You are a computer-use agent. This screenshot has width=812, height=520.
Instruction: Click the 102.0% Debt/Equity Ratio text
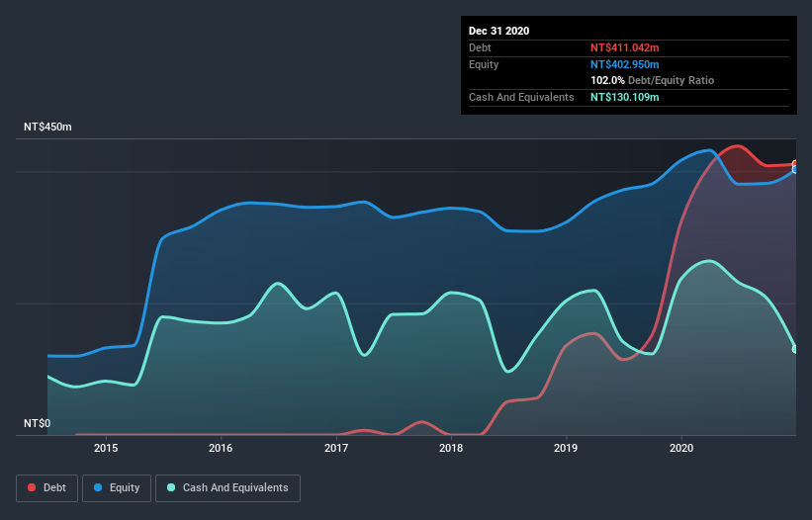click(652, 80)
